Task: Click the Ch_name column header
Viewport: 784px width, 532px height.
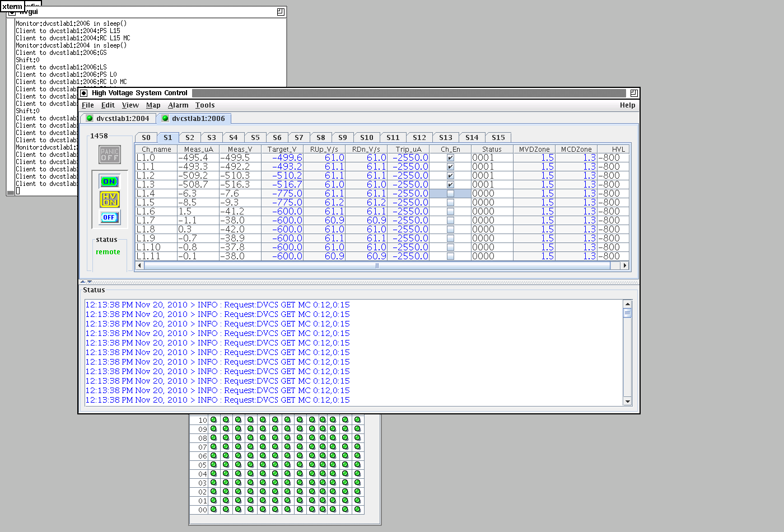Action: point(156,149)
